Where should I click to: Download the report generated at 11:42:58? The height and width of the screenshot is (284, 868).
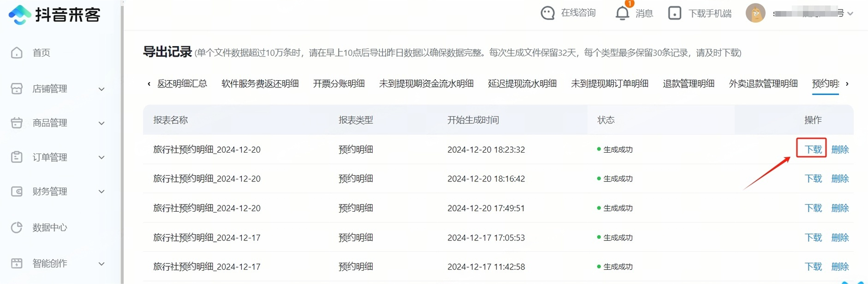[x=813, y=266]
